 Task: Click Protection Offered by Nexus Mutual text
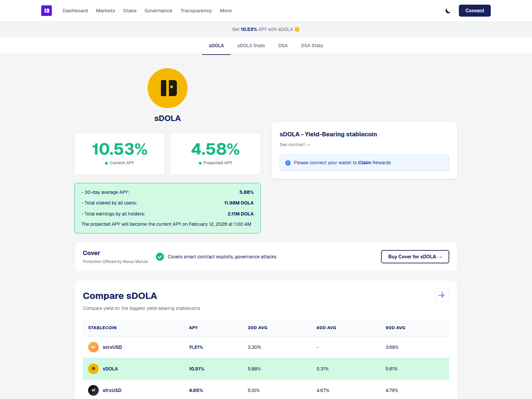tap(115, 262)
